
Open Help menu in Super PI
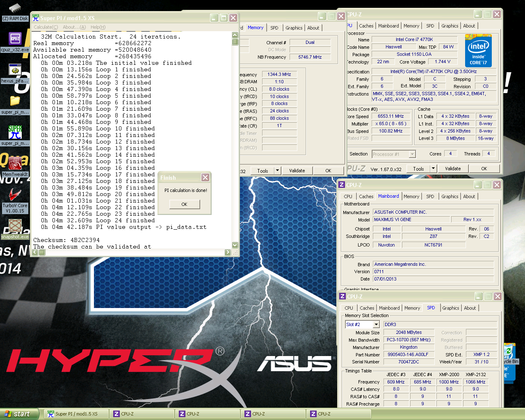[x=98, y=27]
